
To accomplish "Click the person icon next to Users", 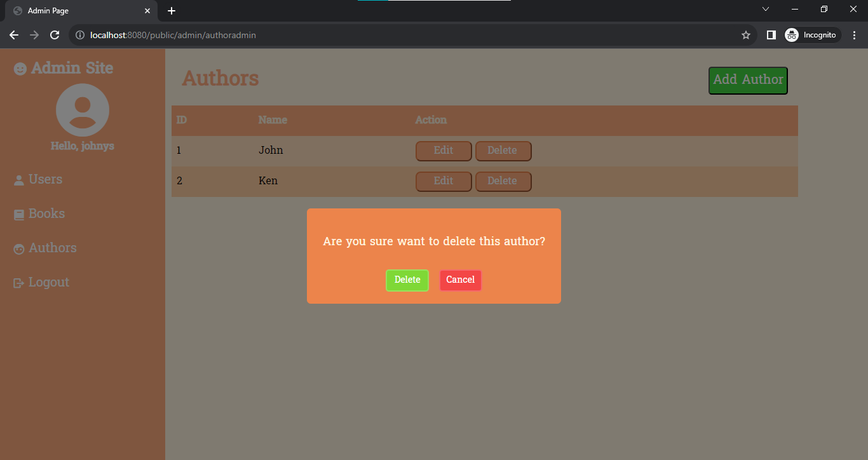I will pyautogui.click(x=19, y=180).
